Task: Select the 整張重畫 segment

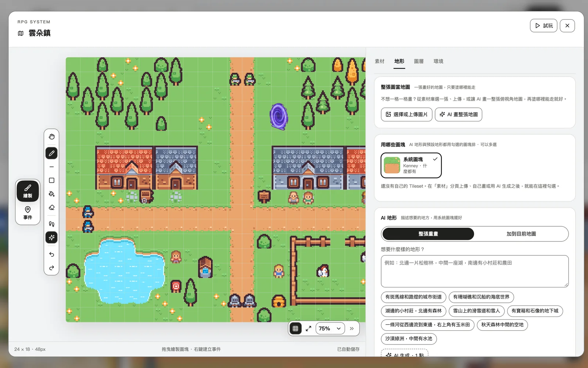Action: pos(428,234)
